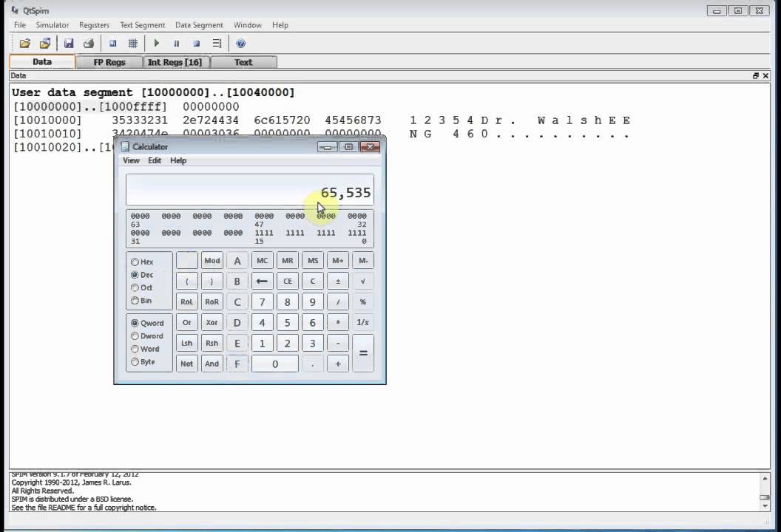Click the Xor button

(212, 322)
